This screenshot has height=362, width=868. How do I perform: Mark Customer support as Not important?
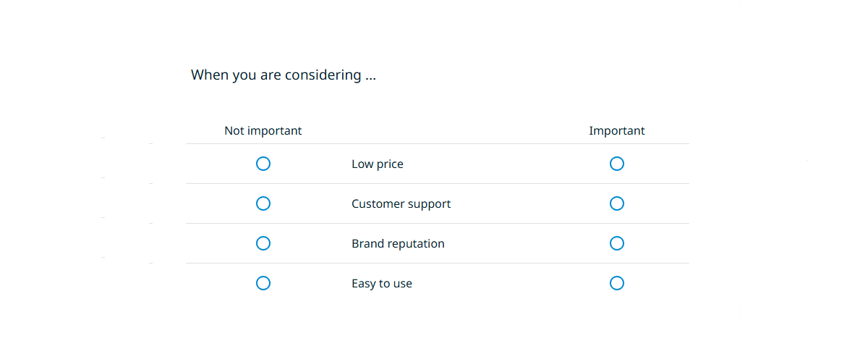click(263, 203)
